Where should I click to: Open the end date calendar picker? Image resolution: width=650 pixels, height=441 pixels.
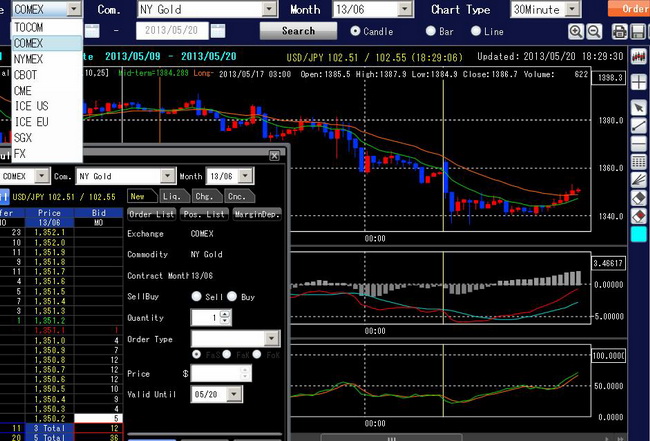tap(218, 31)
